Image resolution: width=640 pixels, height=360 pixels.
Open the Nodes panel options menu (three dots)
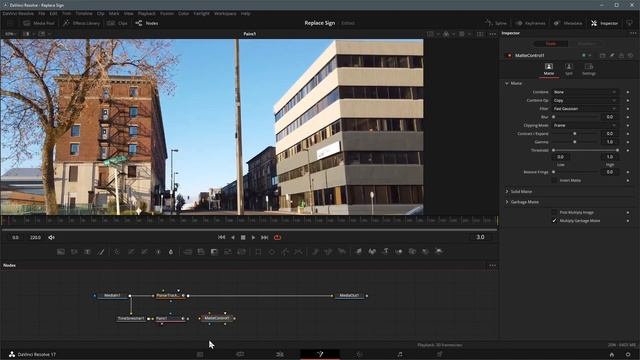pos(493,265)
